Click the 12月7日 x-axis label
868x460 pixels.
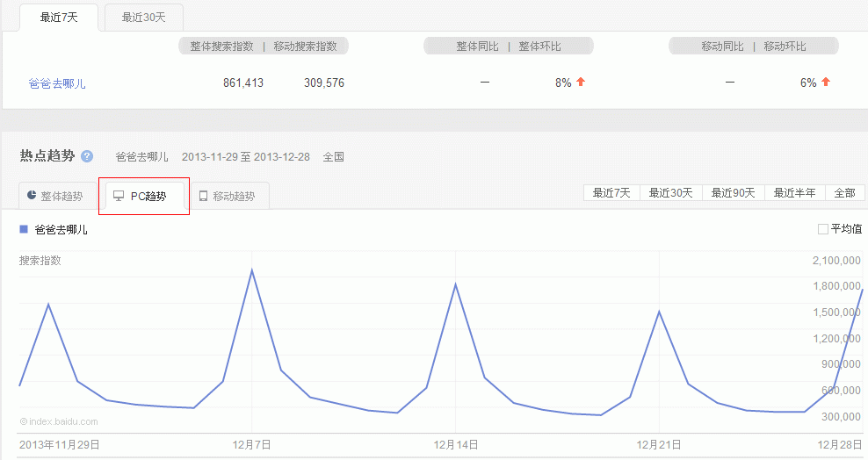coord(252,444)
